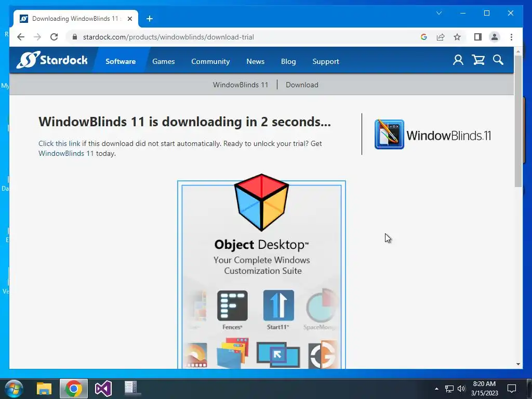Viewport: 532px width, 399px height.
Task: Click the Stardock site search magnifier
Action: pyautogui.click(x=498, y=60)
